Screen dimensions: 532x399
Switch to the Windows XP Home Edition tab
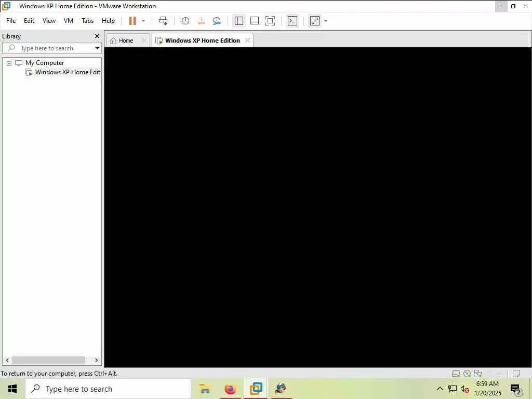[202, 41]
